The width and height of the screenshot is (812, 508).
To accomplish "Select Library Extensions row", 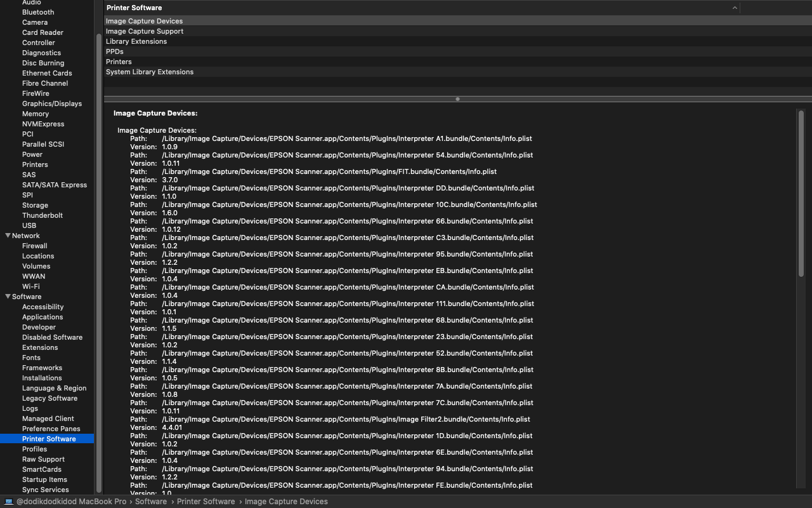I will point(458,41).
